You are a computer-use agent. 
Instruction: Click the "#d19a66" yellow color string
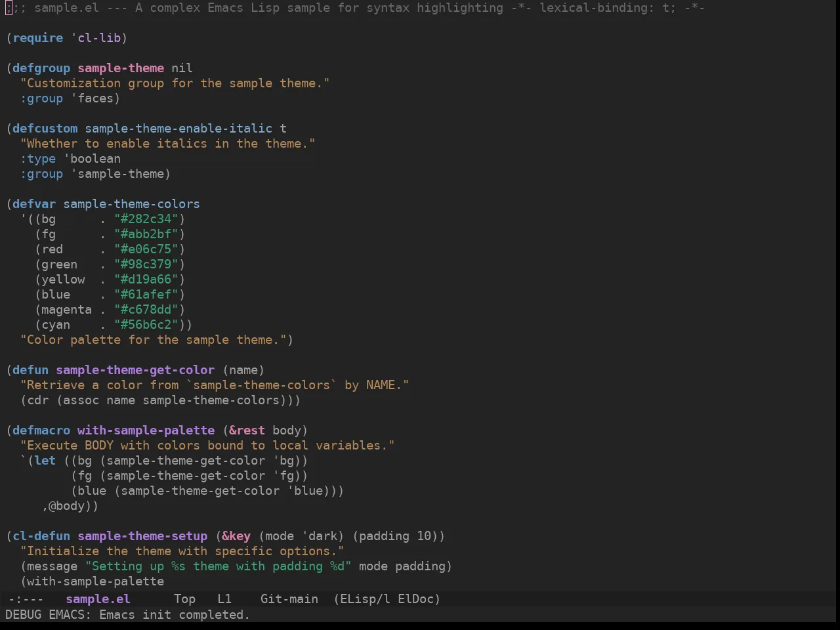[146, 280]
